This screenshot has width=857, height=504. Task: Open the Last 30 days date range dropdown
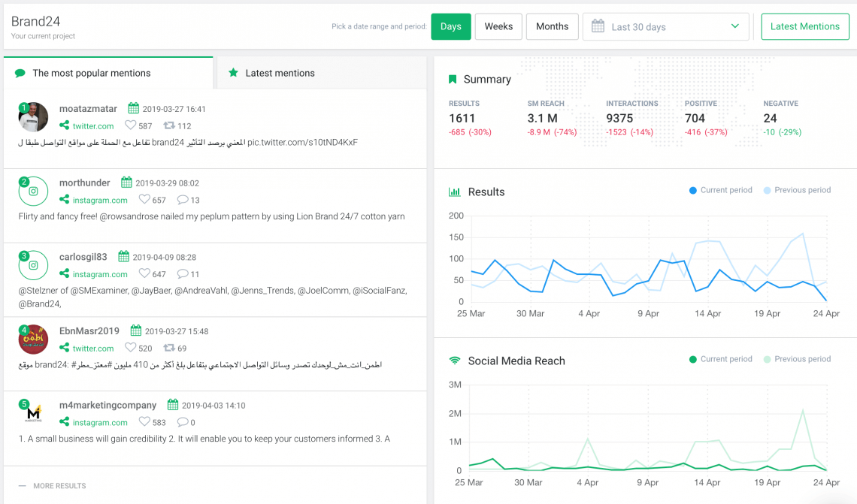[666, 27]
